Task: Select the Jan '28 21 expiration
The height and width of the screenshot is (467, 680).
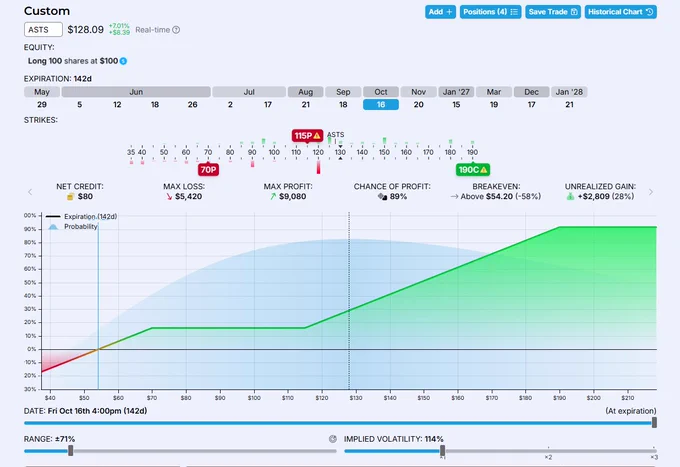Action: coord(569,105)
